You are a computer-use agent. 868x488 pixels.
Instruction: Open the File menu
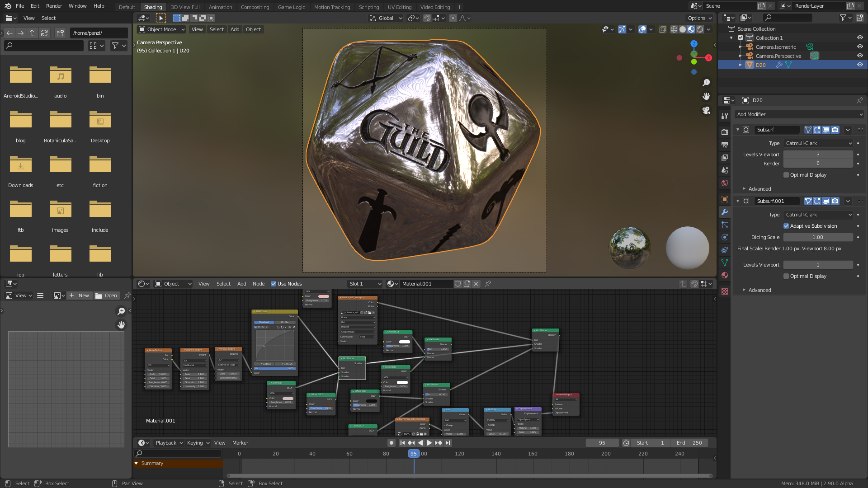[20, 6]
